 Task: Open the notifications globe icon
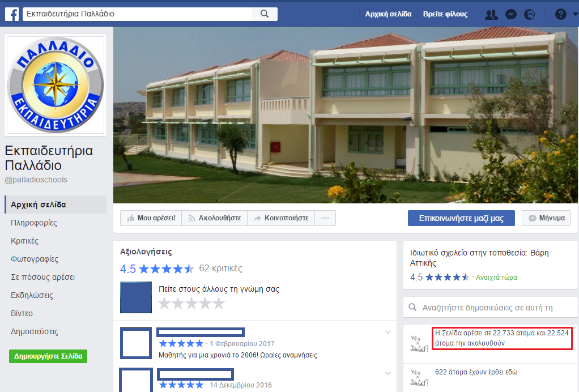click(x=529, y=14)
